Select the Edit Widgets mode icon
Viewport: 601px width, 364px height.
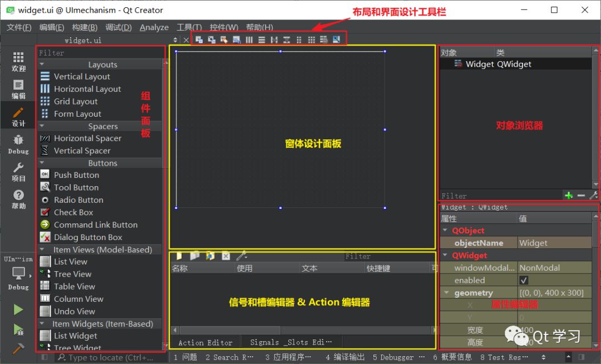coord(200,39)
